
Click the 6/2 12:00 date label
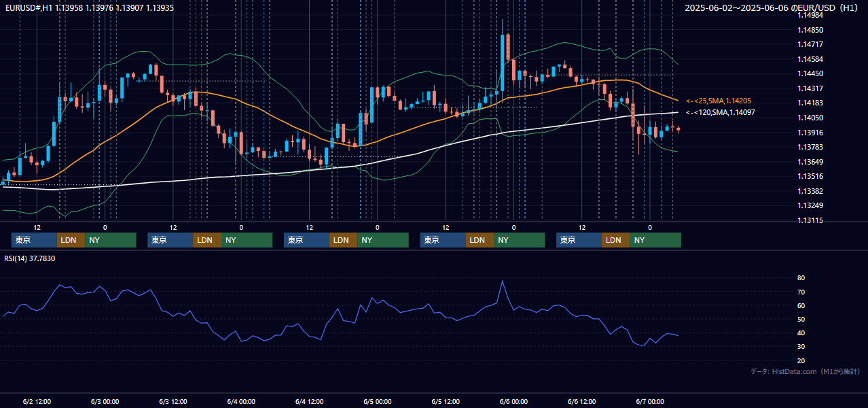point(37,401)
